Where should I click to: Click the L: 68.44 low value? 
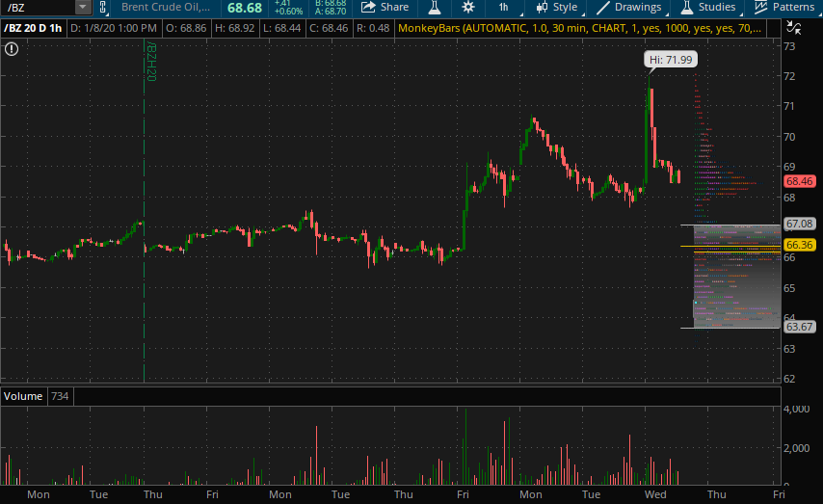click(x=281, y=28)
